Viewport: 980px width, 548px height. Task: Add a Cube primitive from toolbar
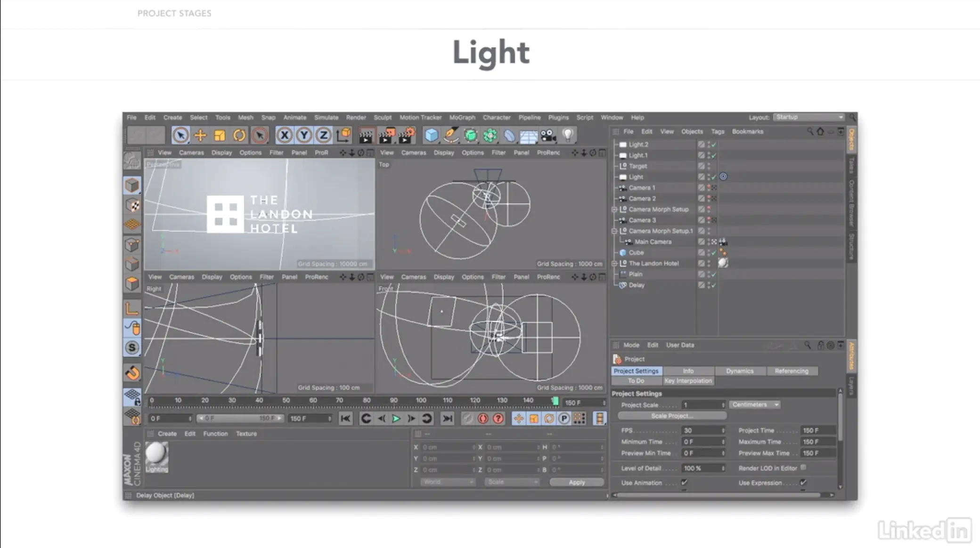click(431, 136)
